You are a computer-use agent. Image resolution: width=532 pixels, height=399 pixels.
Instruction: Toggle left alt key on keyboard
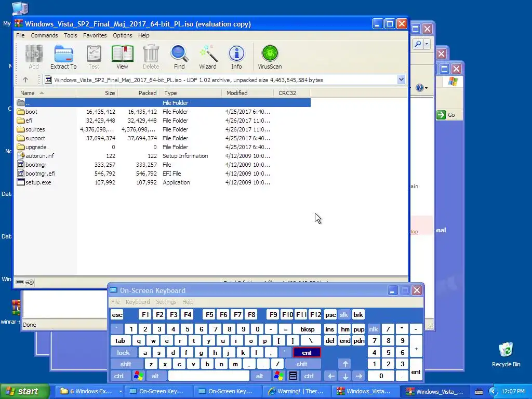click(155, 376)
